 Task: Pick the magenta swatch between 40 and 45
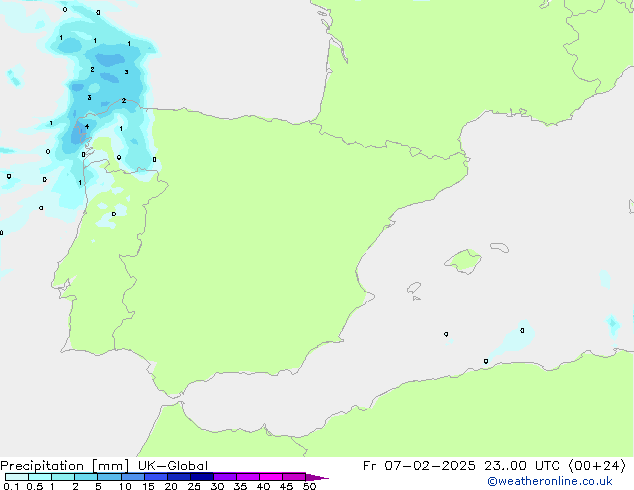[271, 477]
